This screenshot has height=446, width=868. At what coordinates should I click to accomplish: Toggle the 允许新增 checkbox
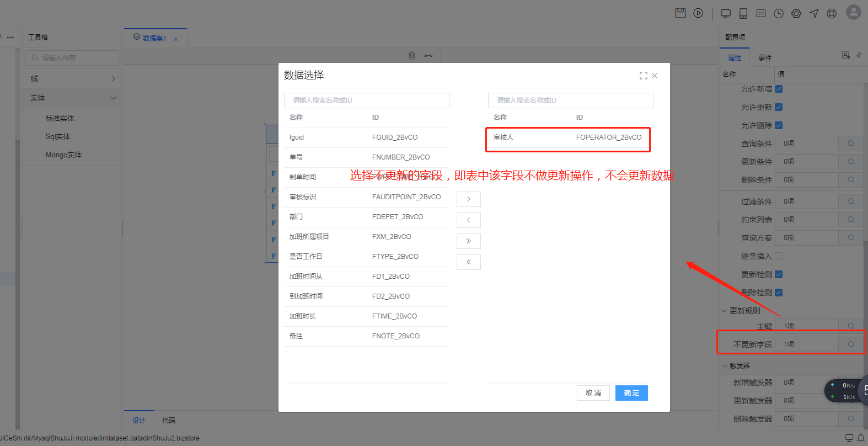click(779, 89)
